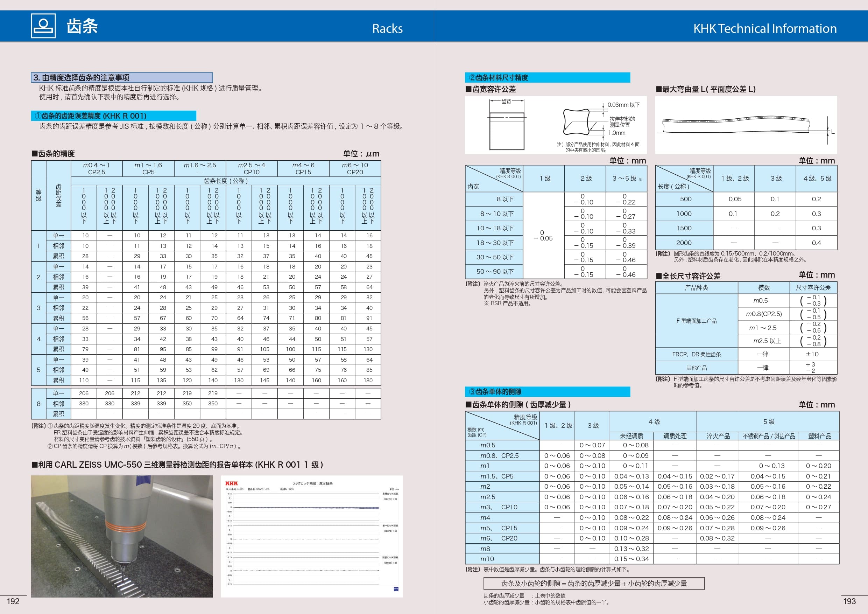Click length row '1500' in bending table
The image size is (868, 614).
[685, 228]
